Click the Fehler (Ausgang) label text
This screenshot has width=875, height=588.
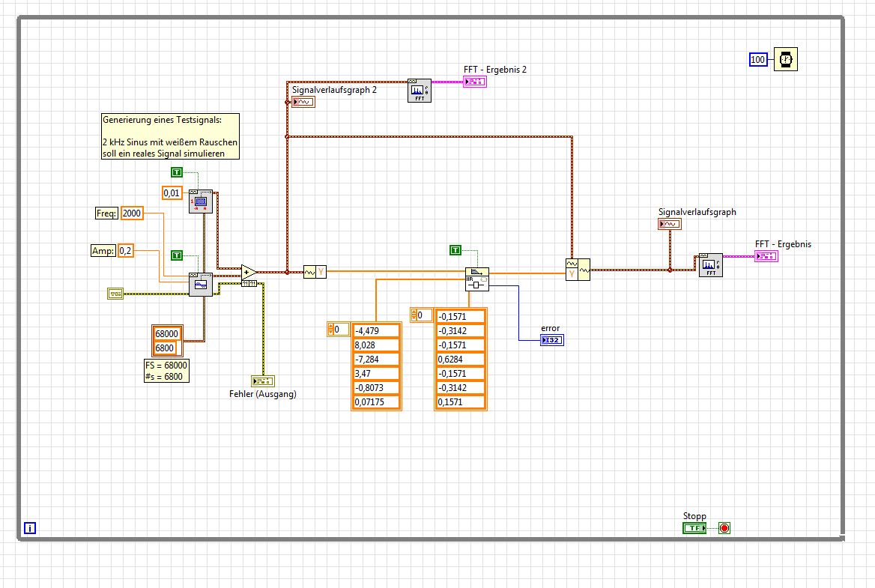coord(263,394)
